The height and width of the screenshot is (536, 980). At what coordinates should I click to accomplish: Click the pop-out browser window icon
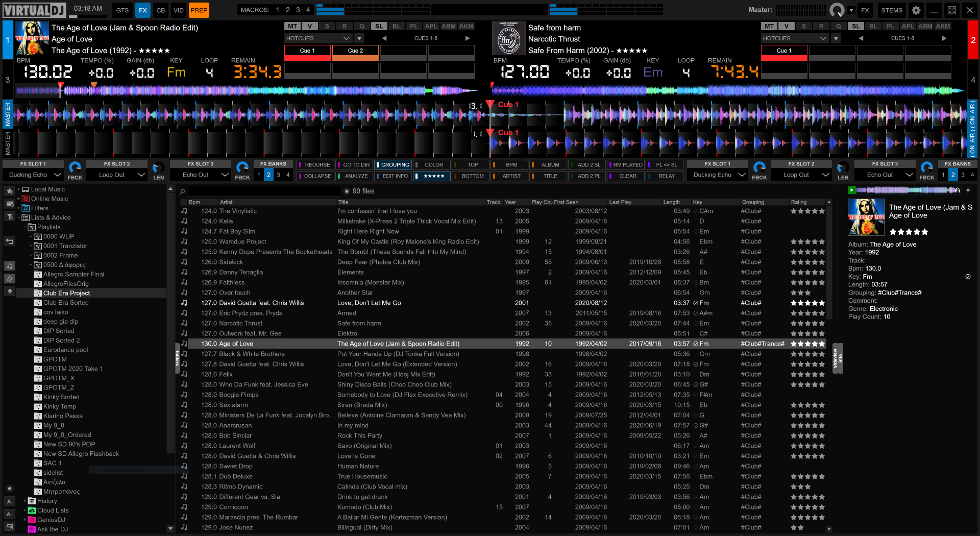point(10,526)
